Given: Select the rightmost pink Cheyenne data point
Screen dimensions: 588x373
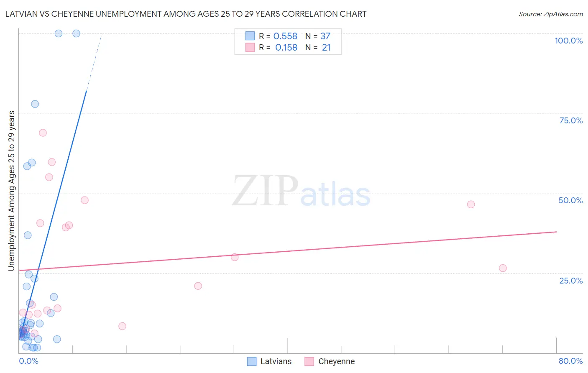Looking at the screenshot, I should point(503,268).
